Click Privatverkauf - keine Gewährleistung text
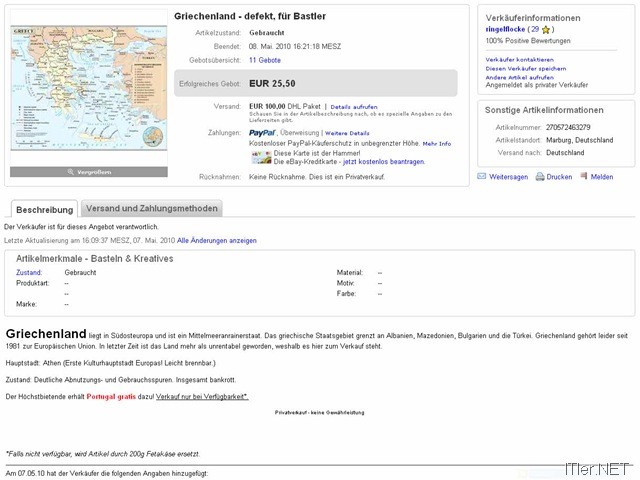This screenshot has width=640, height=480. 320,413
